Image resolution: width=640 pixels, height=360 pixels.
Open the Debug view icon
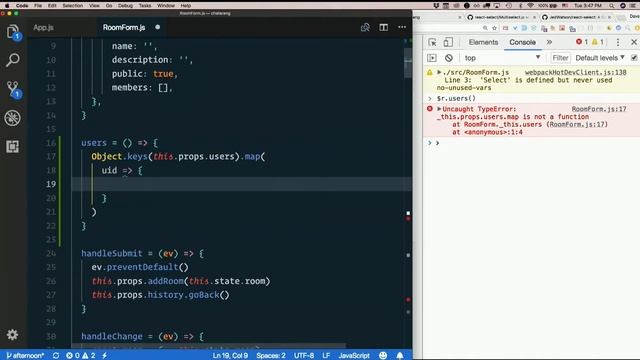pos(13,118)
